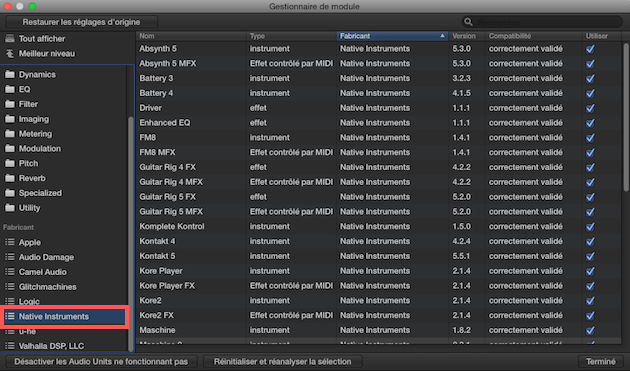Uncheck Utiliser for Driver
This screenshot has width=630, height=371.
590,108
